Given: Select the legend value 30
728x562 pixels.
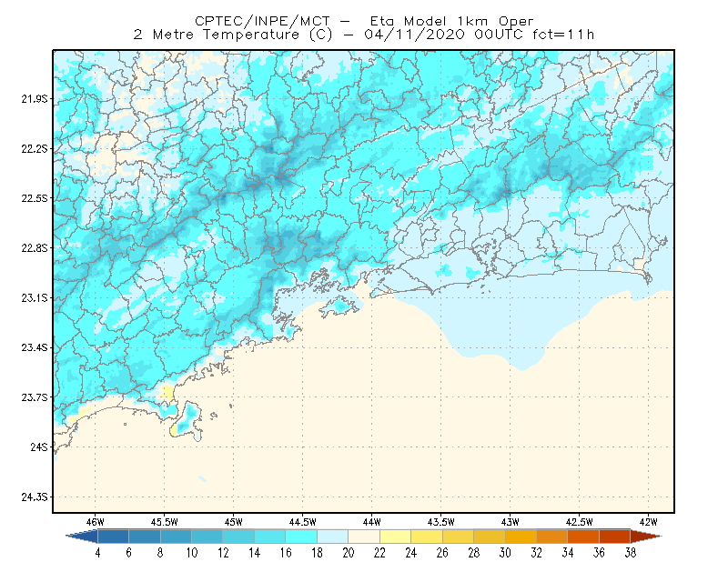Looking at the screenshot, I should (505, 553).
